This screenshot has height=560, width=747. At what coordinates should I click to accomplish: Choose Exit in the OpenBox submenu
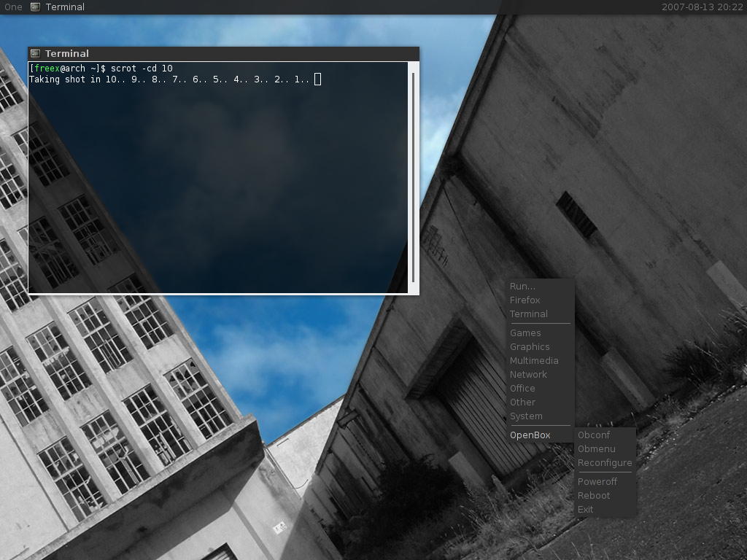pyautogui.click(x=605, y=509)
